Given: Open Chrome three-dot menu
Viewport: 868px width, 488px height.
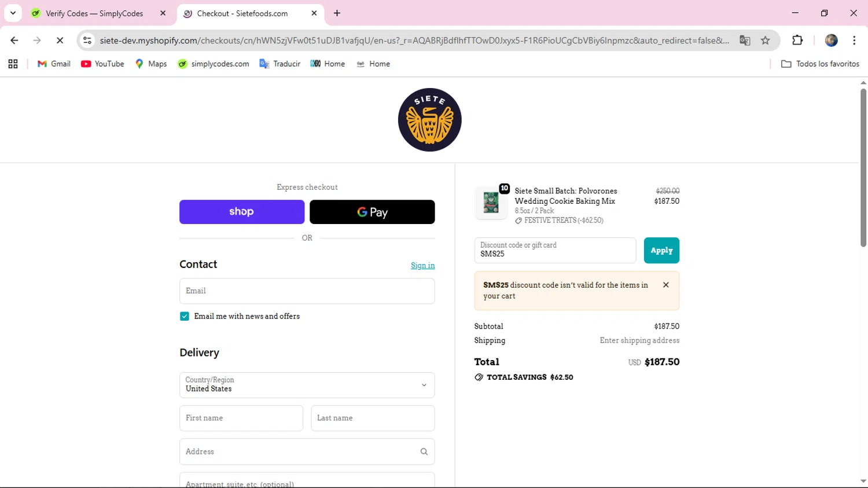Looking at the screenshot, I should [854, 41].
